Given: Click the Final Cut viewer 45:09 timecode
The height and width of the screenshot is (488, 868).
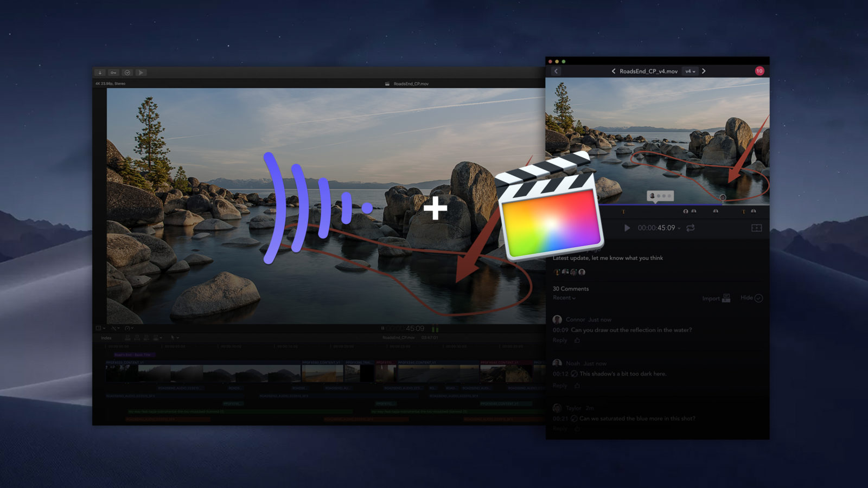Looking at the screenshot, I should coord(415,329).
